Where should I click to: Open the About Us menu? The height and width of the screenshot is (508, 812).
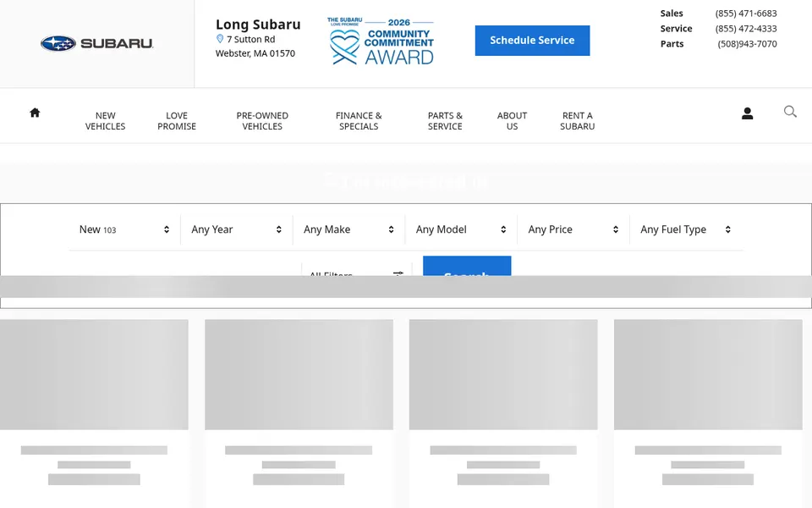(x=512, y=121)
